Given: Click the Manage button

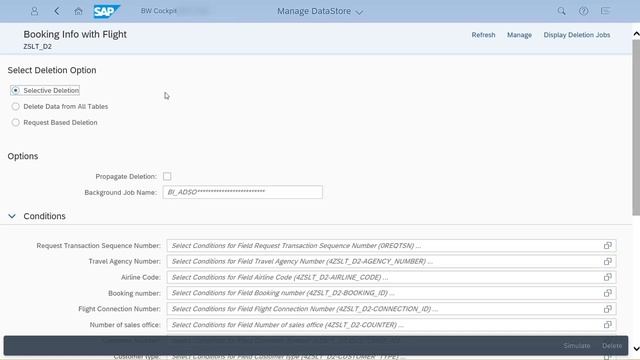Looking at the screenshot, I should [519, 35].
